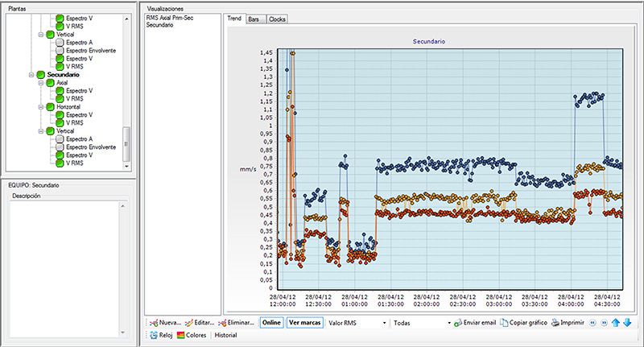Collapse the Vertical branch above Secundario node
The height and width of the screenshot is (347, 644).
click(41, 35)
